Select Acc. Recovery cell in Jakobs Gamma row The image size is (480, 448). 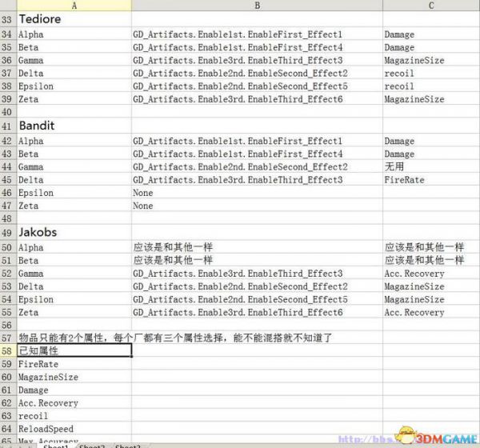pyautogui.click(x=431, y=274)
